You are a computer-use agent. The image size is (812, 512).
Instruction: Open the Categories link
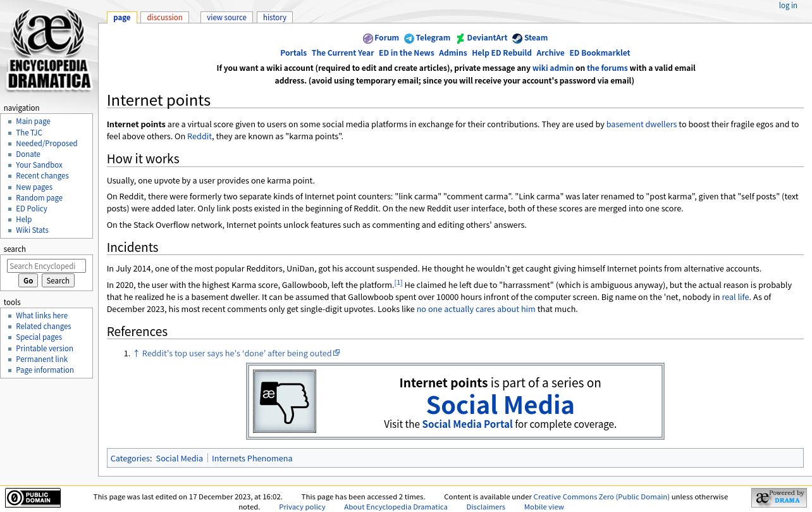[x=130, y=459]
